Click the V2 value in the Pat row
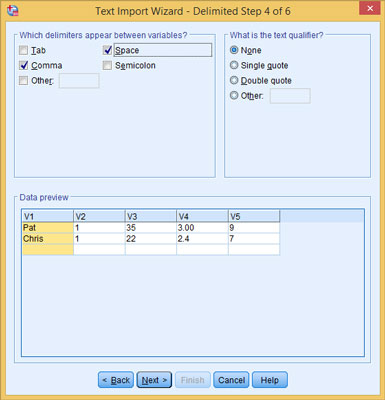Viewport: 385px width, 400px height. (x=99, y=228)
